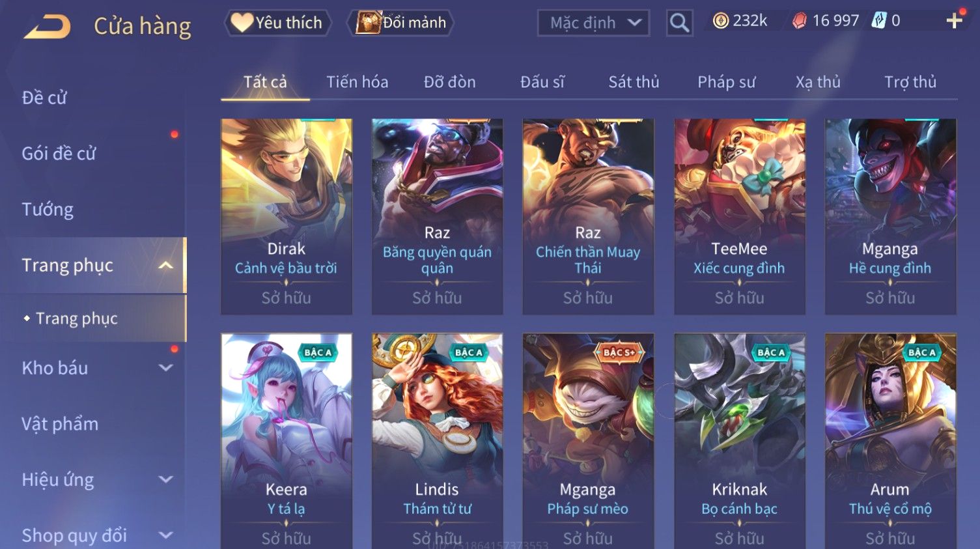
Task: Open Yêu thích heart favorites
Action: click(278, 23)
